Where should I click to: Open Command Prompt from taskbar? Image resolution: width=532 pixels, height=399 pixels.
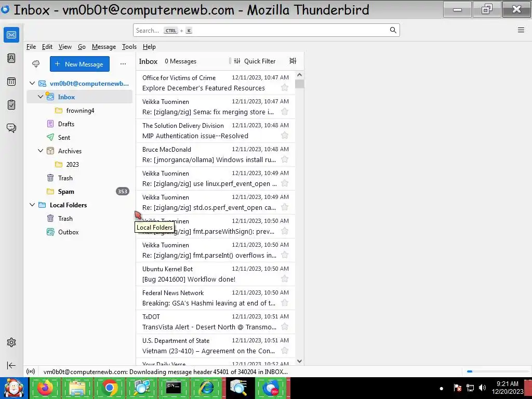174,388
